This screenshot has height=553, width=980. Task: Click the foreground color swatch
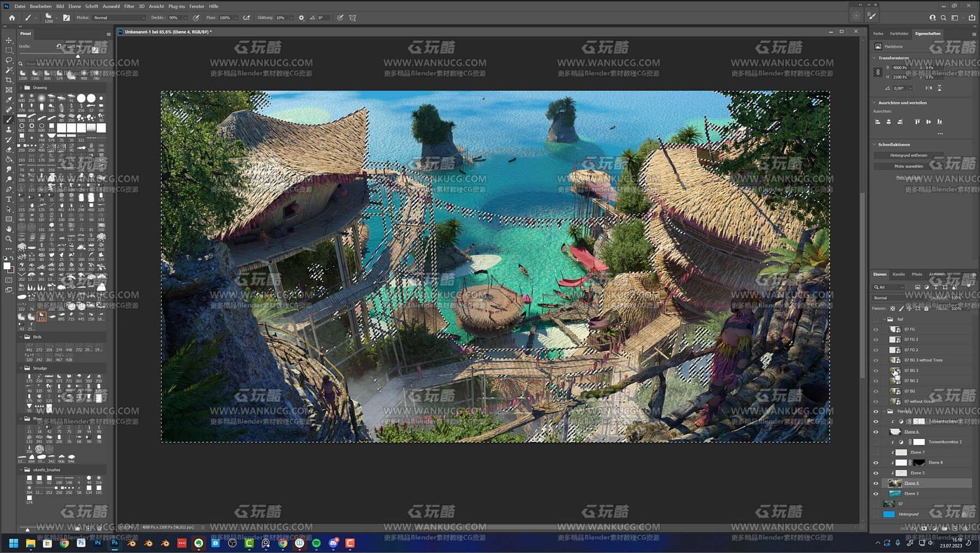click(7, 266)
